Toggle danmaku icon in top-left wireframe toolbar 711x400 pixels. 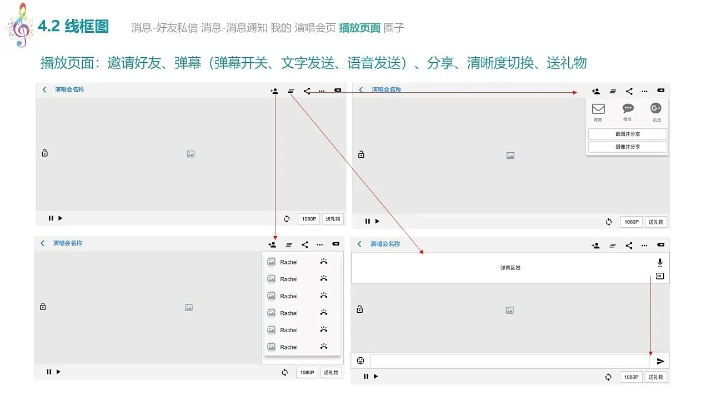(290, 90)
